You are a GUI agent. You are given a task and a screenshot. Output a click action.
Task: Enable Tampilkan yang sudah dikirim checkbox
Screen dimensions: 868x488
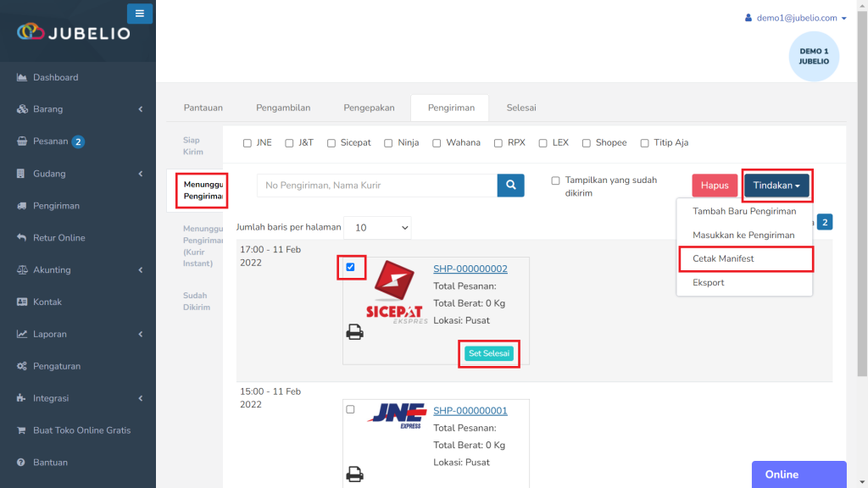(x=555, y=180)
